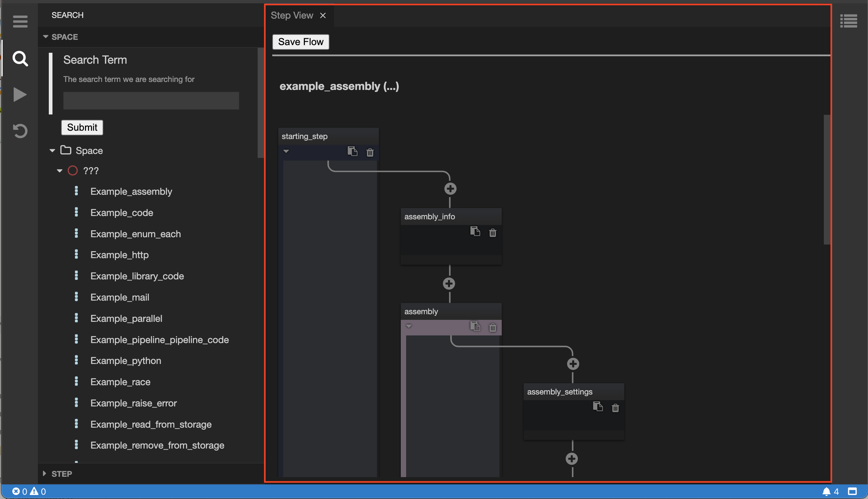
Task: Add a step above assembly_info
Action: [x=450, y=188]
